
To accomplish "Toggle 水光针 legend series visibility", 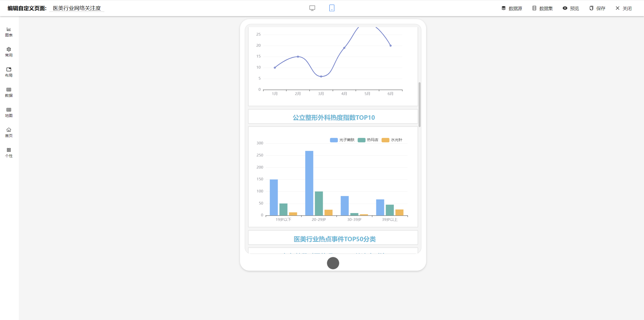I will point(392,140).
